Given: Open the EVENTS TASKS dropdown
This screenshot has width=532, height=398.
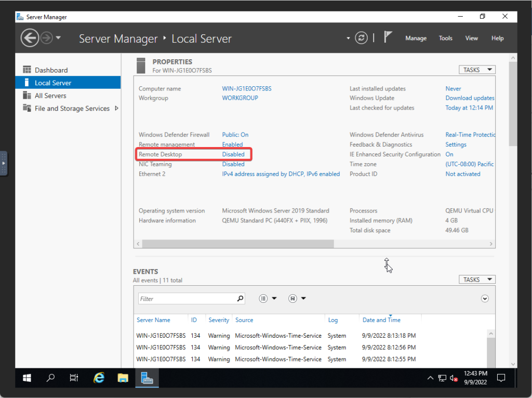Looking at the screenshot, I should coord(476,279).
